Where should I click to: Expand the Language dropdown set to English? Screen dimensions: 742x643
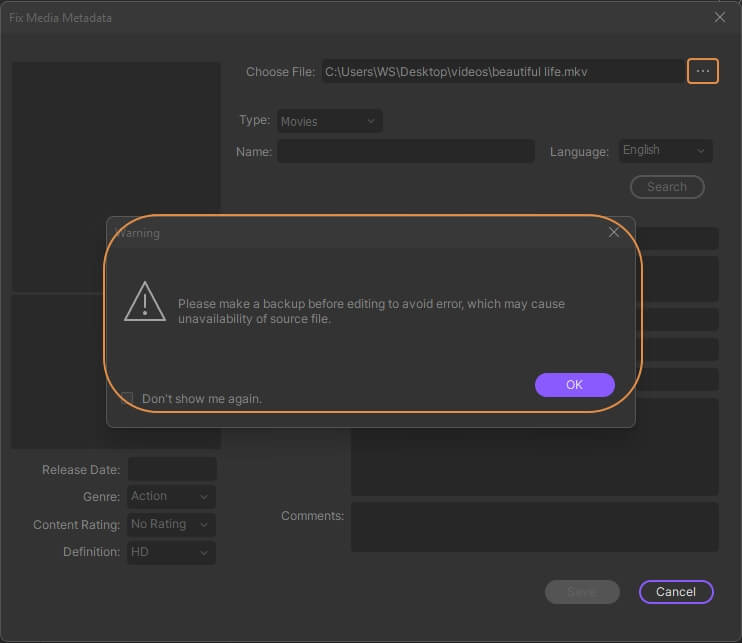pyautogui.click(x=665, y=150)
